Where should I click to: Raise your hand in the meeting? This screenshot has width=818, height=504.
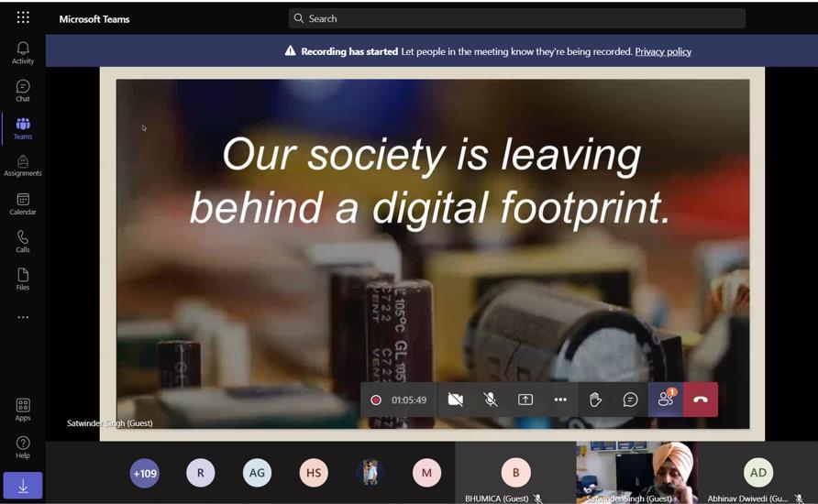click(x=595, y=400)
